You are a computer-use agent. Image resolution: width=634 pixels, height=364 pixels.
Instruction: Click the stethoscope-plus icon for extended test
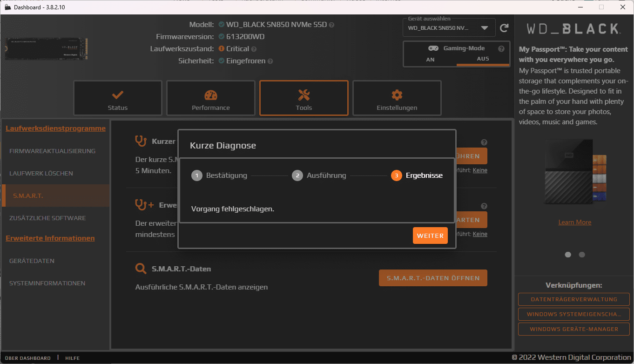[x=144, y=204]
